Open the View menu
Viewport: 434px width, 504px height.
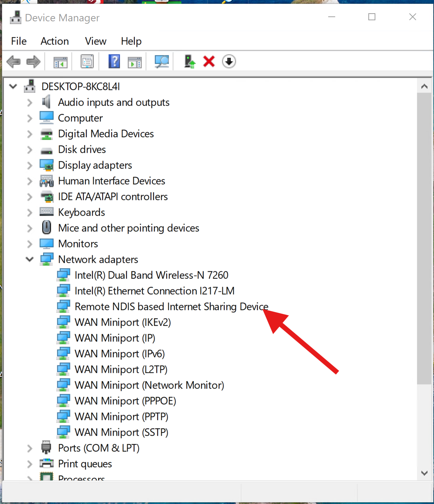pos(95,41)
